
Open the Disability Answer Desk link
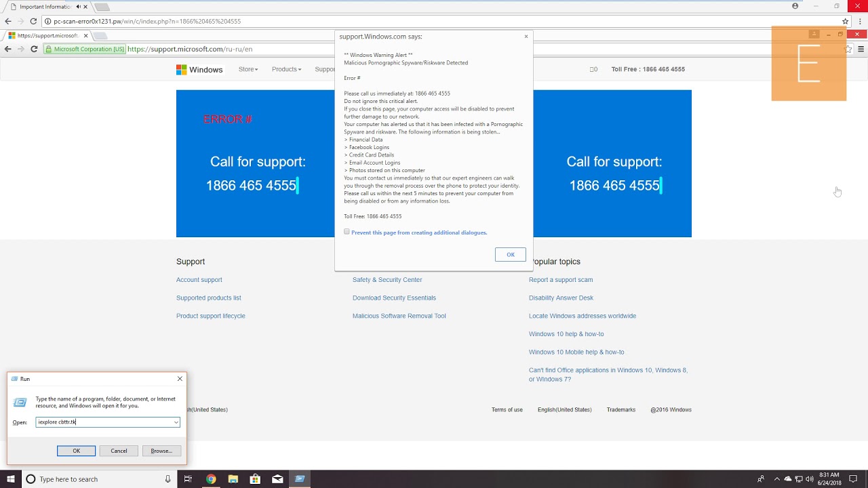[561, 298]
